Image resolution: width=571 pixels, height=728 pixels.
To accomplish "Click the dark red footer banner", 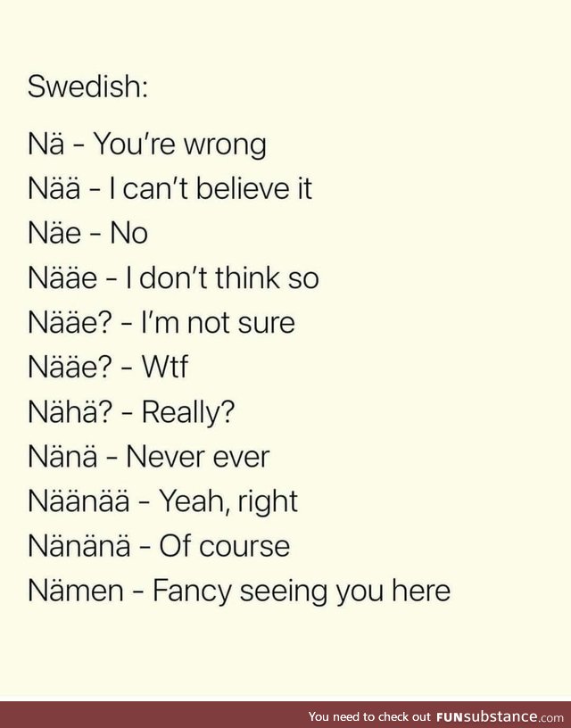I will (x=285, y=715).
